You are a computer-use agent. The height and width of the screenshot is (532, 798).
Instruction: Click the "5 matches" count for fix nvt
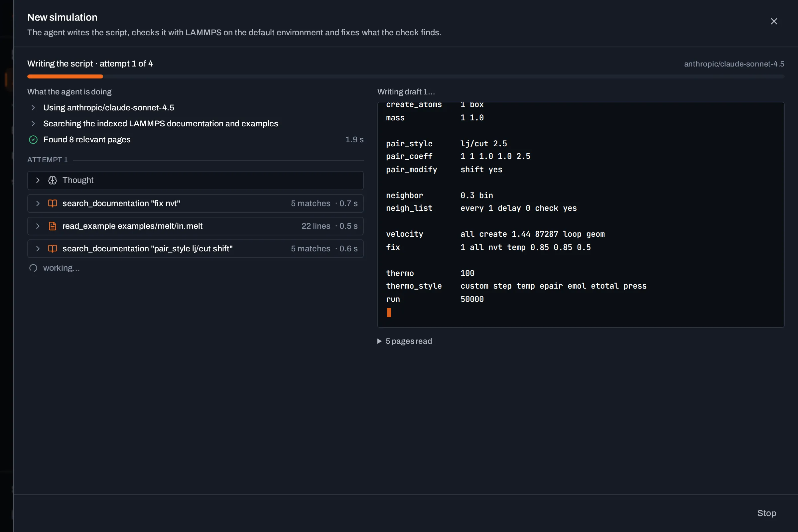coord(311,203)
